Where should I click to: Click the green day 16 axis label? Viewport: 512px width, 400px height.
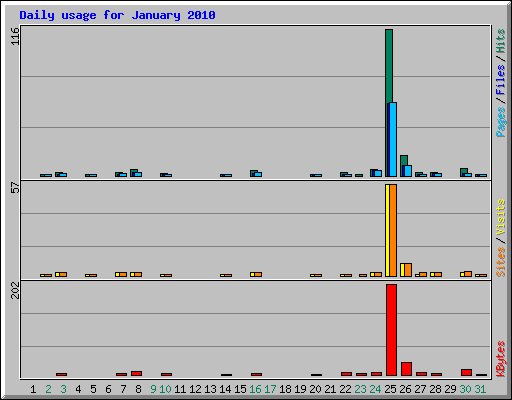coord(255,389)
